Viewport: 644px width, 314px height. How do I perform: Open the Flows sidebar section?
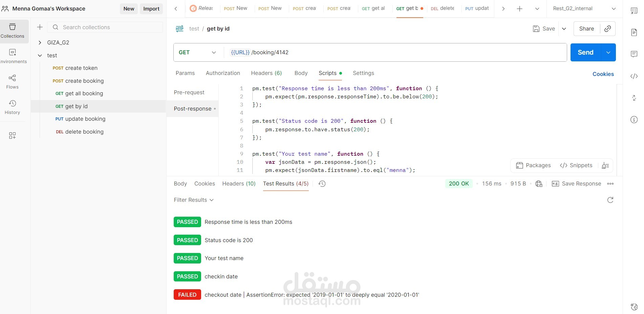tap(13, 82)
